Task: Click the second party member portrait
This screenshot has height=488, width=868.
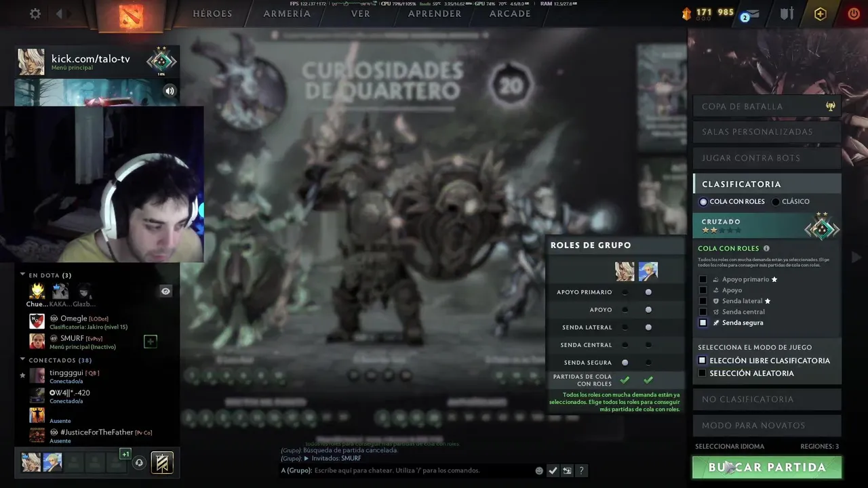Action: 52,462
